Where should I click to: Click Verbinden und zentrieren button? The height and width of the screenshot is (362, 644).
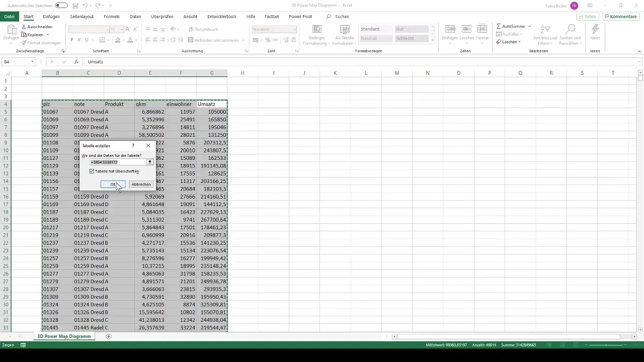tap(213, 40)
